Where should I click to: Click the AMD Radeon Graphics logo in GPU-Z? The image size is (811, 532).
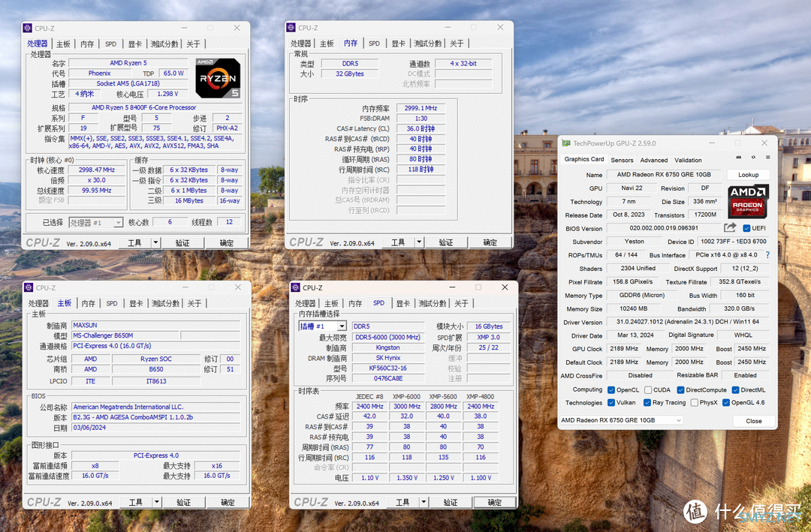tap(748, 201)
